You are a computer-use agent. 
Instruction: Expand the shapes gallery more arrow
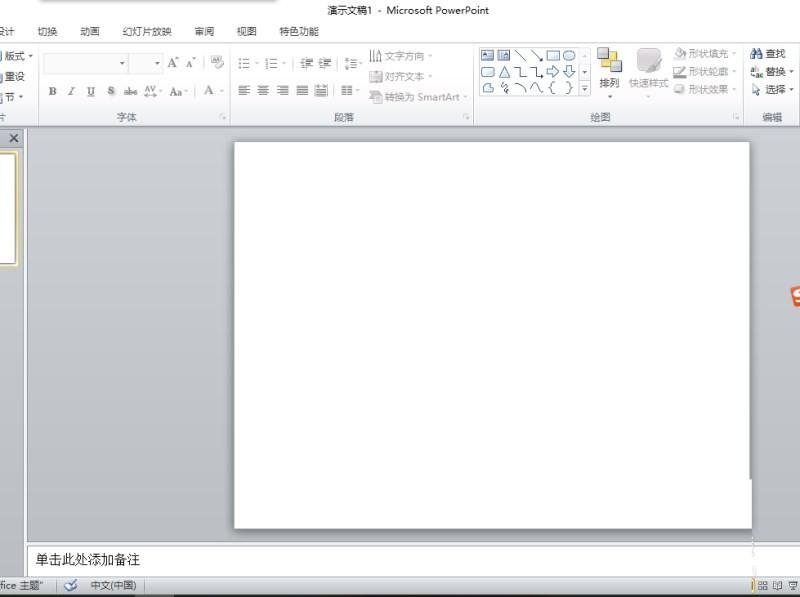[x=585, y=89]
